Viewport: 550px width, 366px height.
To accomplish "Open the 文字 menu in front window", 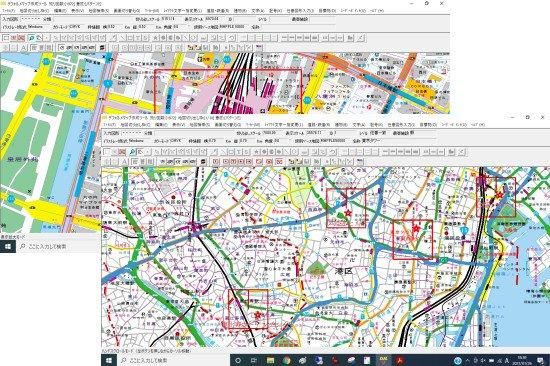I will click(358, 125).
